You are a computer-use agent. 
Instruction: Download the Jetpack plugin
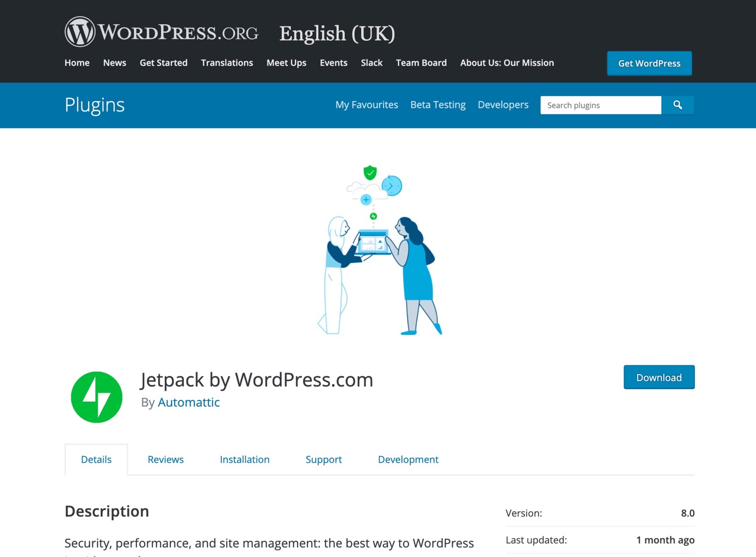point(659,377)
